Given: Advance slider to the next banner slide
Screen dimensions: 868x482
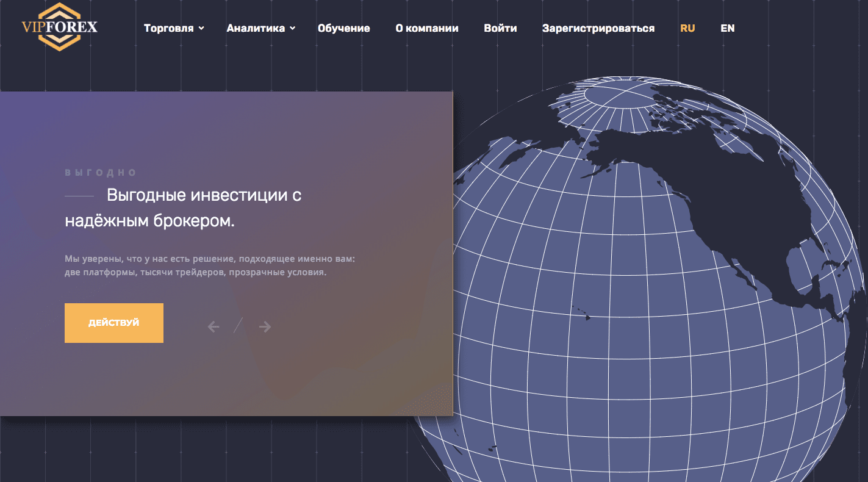Looking at the screenshot, I should (264, 326).
